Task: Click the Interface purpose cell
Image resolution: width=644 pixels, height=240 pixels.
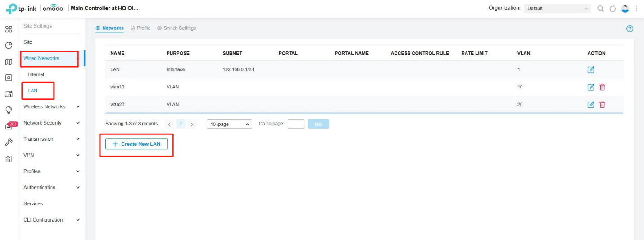Action: [x=176, y=69]
